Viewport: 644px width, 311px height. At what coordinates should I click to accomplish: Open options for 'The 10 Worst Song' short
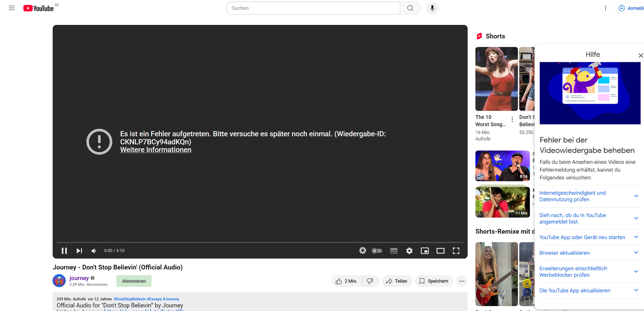click(512, 119)
